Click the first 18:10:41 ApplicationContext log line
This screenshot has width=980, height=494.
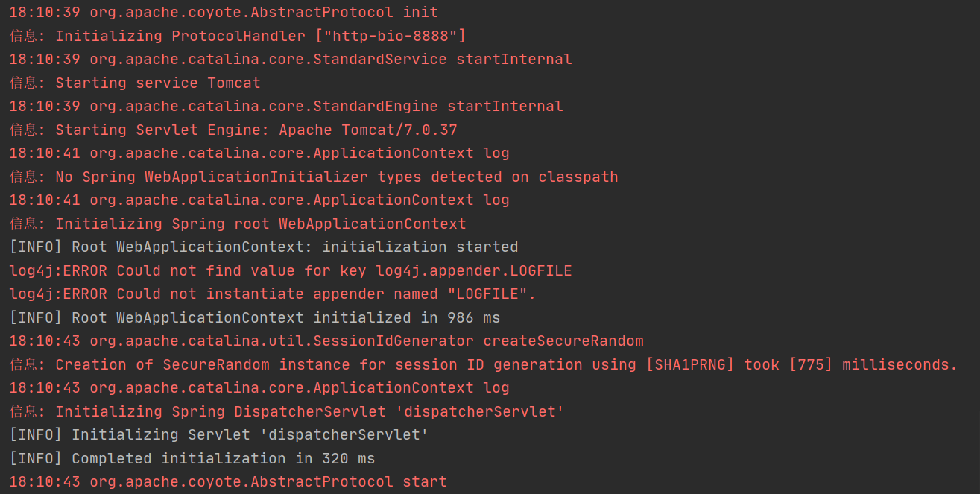(259, 153)
